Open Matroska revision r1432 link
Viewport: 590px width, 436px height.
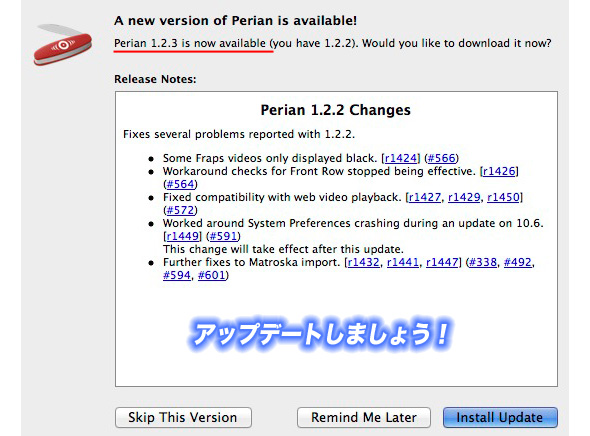pyautogui.click(x=363, y=262)
